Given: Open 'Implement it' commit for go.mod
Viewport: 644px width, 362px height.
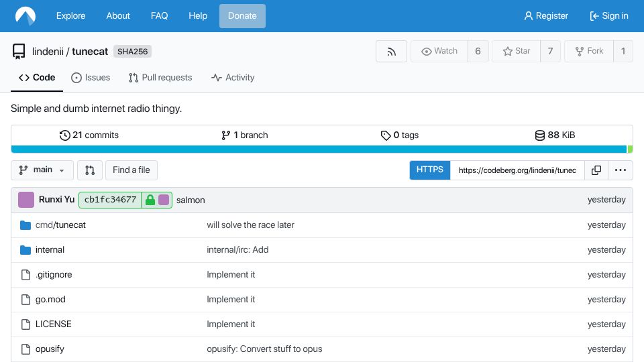Looking at the screenshot, I should tap(231, 300).
